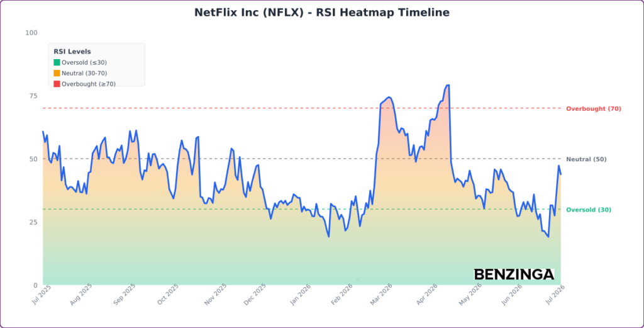Click the Feb 2026 axis label
This screenshot has height=328, width=644.
click(342, 294)
